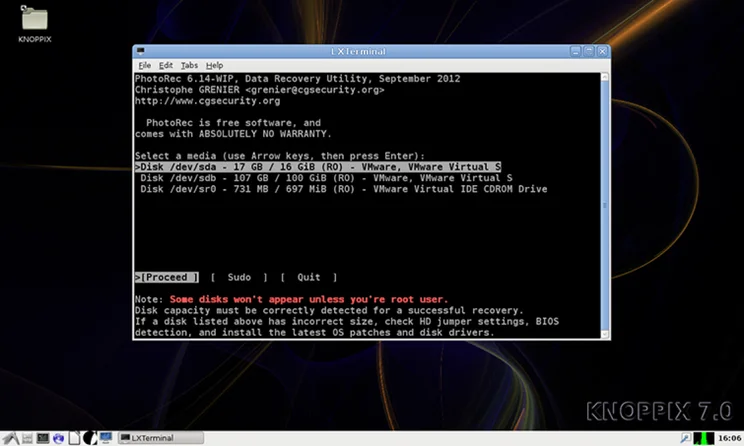Launch the file manager from the panel
744x446 pixels.
coord(28,438)
